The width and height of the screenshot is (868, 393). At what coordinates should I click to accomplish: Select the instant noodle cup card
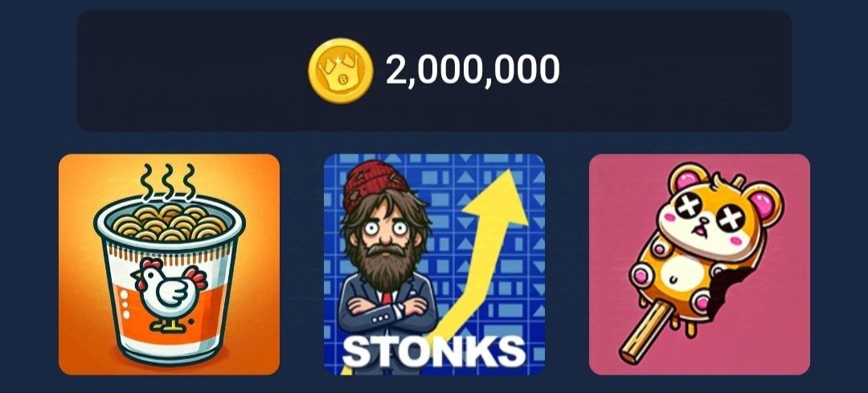(x=170, y=264)
